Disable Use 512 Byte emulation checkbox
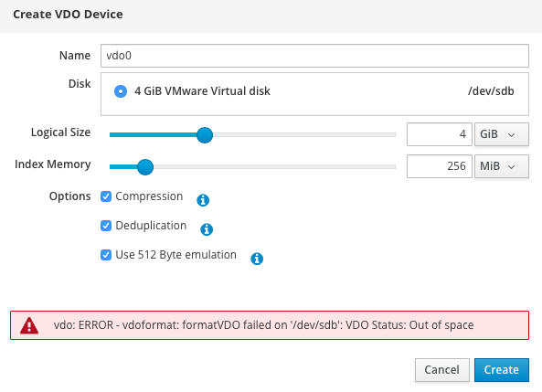 tap(106, 255)
